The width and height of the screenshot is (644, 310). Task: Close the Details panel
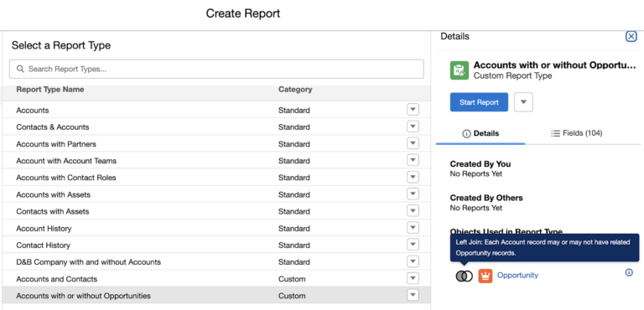pos(631,37)
